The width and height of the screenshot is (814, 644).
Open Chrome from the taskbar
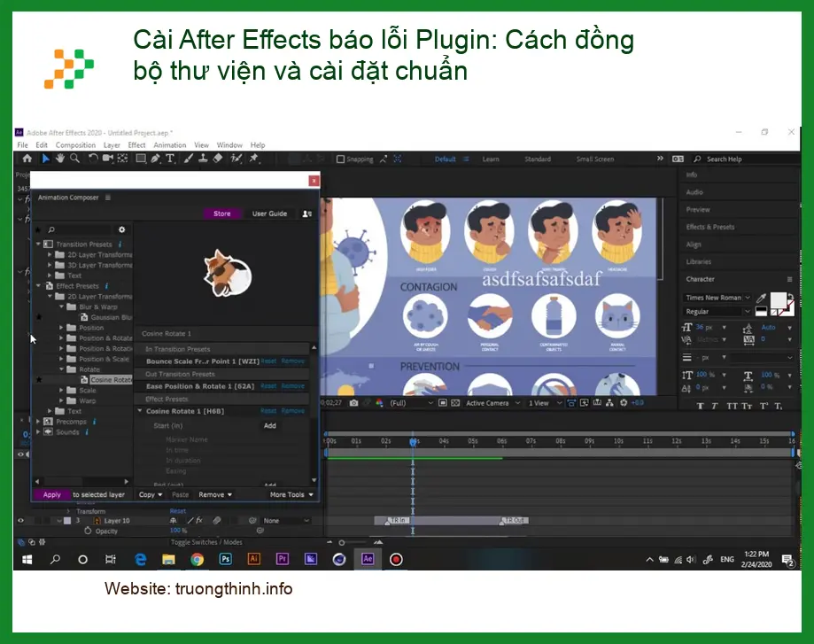197,559
